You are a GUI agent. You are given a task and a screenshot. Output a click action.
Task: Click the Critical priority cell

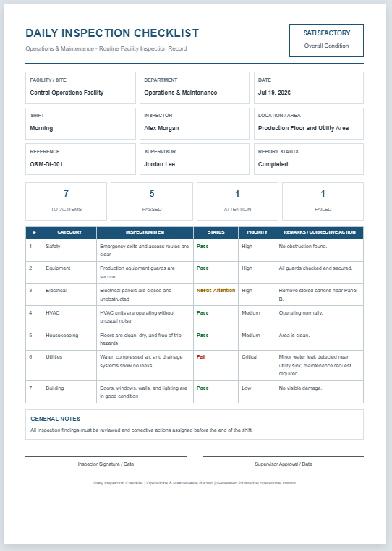coord(257,365)
